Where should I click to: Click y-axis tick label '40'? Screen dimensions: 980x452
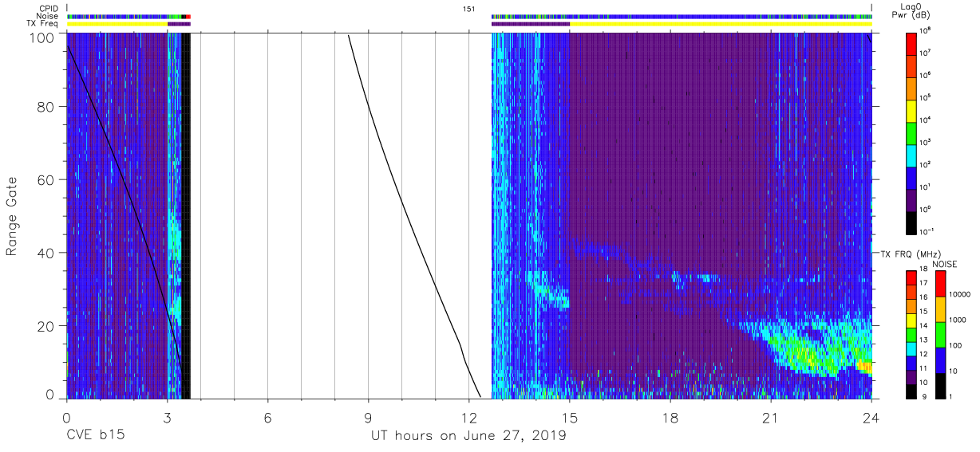click(x=47, y=253)
